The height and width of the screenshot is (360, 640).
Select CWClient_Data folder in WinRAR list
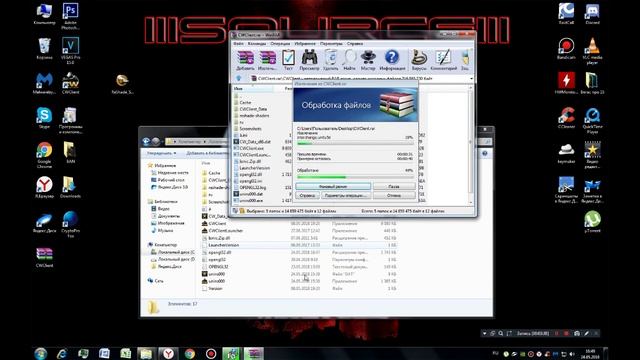253,109
